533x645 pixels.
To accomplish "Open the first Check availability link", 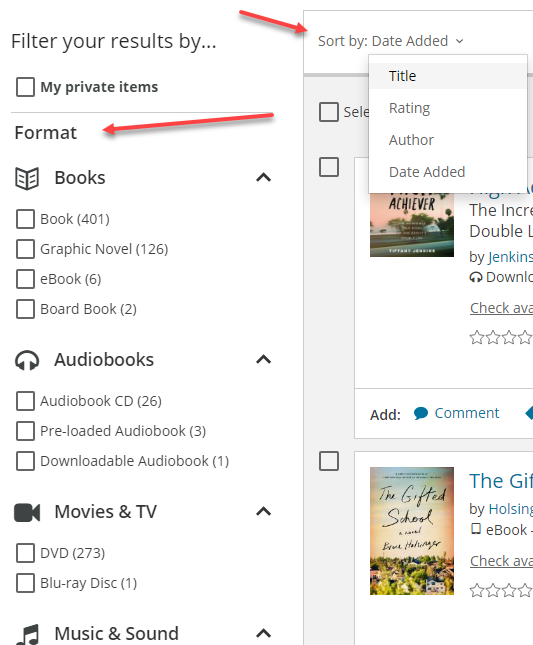I will [501, 308].
